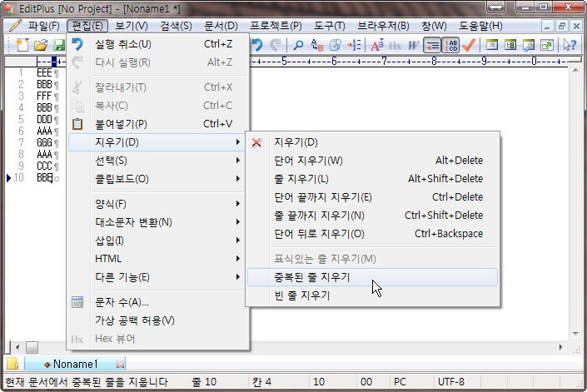587x392 pixels.
Task: Choose 붙여넣기(P) paste entry
Action: click(158, 124)
